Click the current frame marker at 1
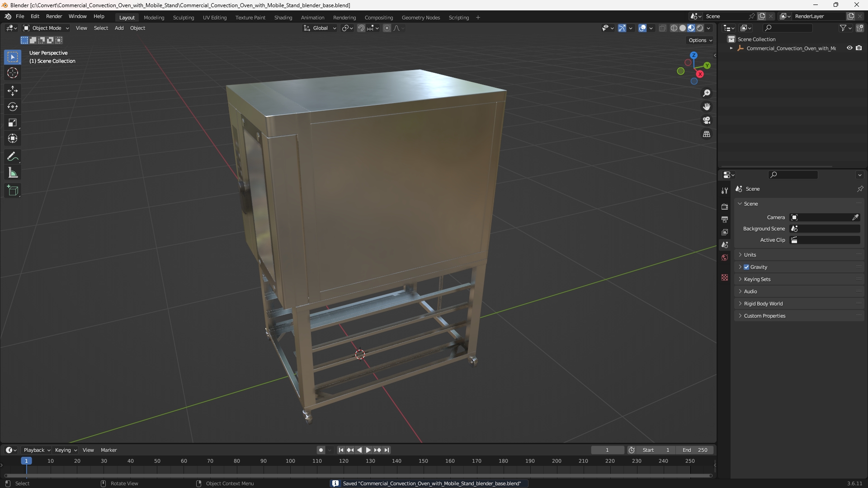Image resolution: width=868 pixels, height=488 pixels. [26, 461]
